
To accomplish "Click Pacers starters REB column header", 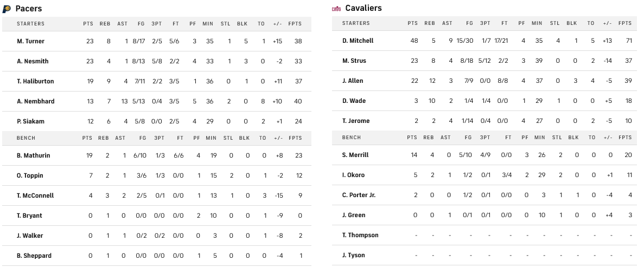I will coord(105,24).
